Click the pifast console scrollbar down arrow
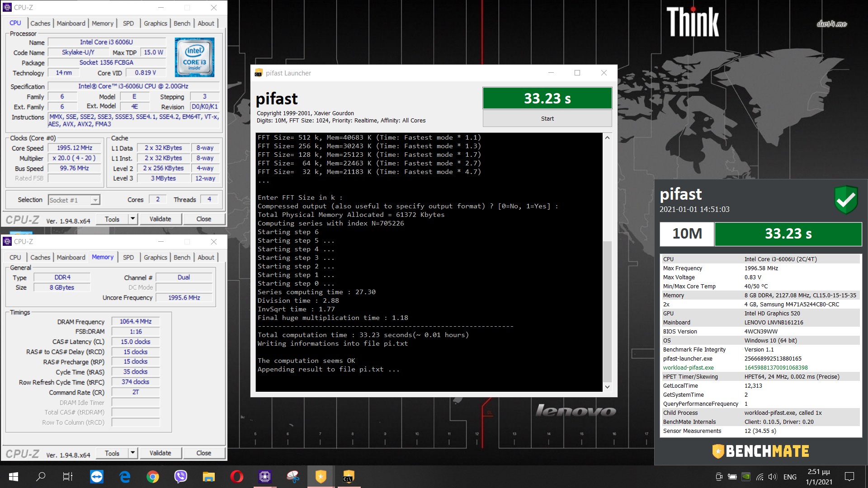 click(x=607, y=387)
